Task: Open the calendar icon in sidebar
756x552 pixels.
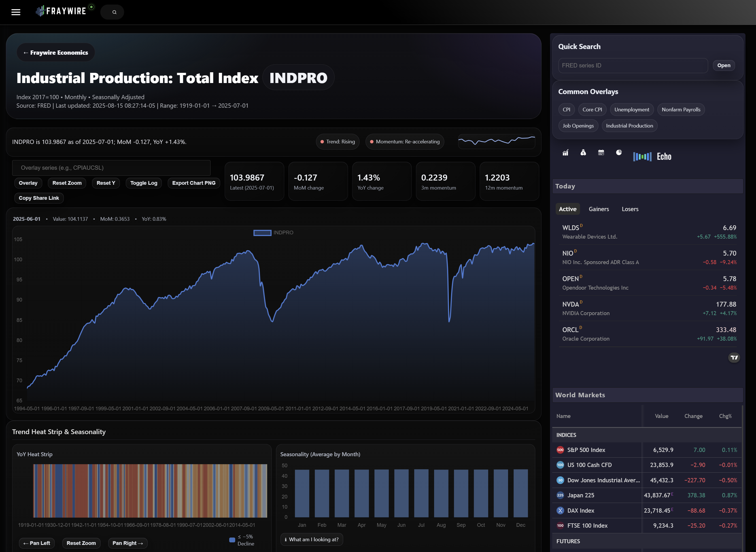Action: pyautogui.click(x=601, y=153)
